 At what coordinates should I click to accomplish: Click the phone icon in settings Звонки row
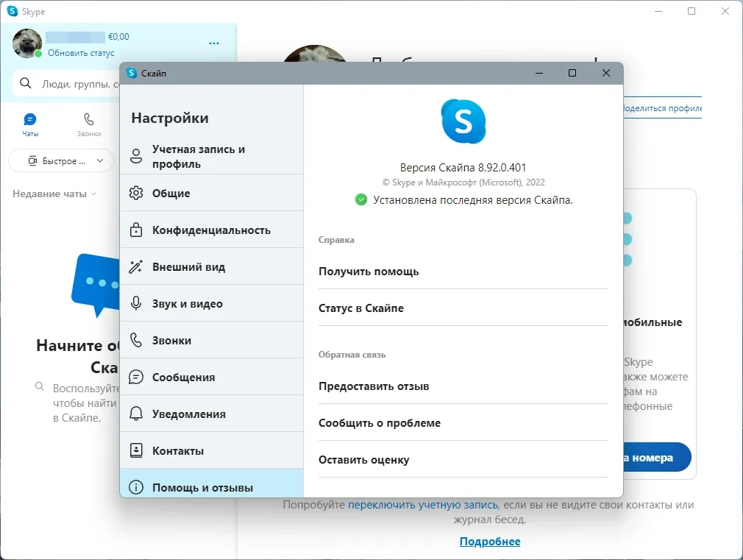point(136,340)
